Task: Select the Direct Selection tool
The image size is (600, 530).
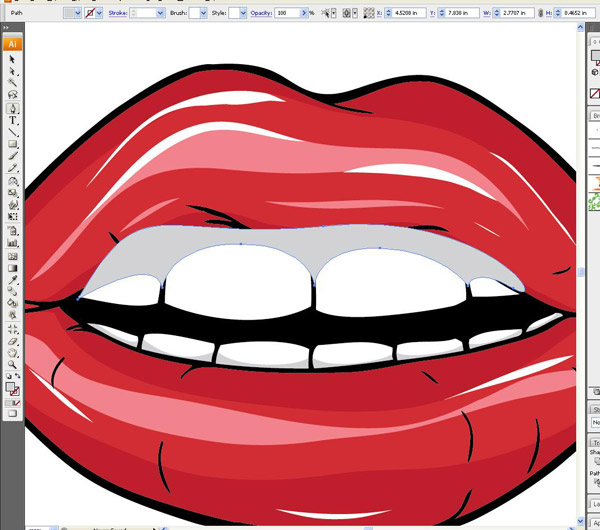Action: coord(13,72)
